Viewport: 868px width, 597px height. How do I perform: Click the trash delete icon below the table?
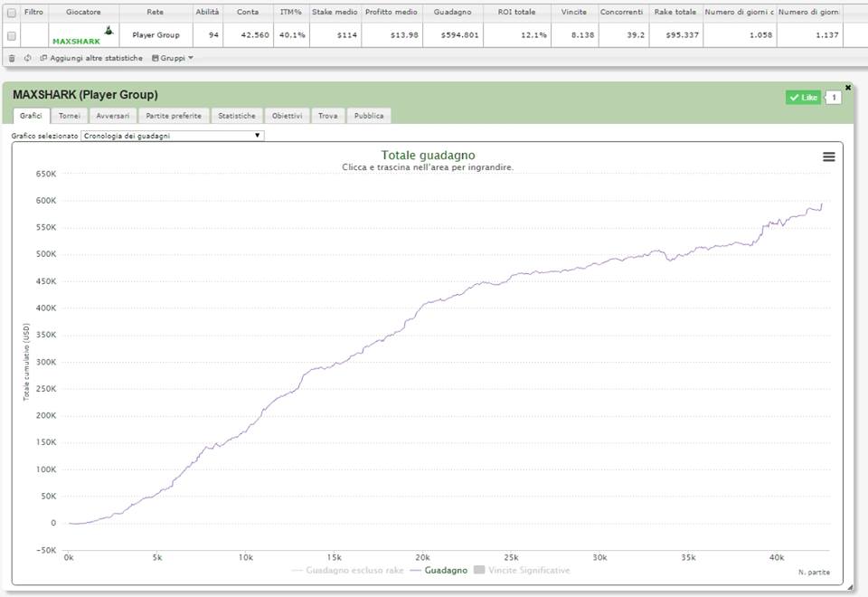pos(12,58)
